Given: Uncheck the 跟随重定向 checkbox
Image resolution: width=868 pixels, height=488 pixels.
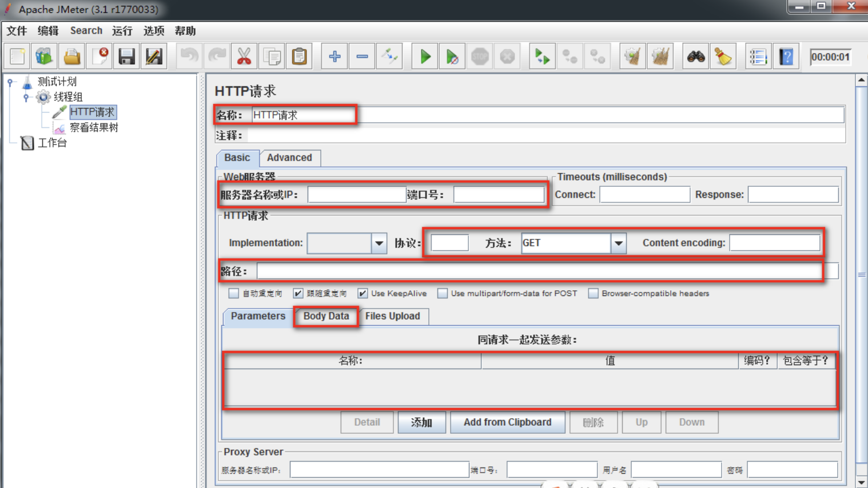Looking at the screenshot, I should point(298,293).
